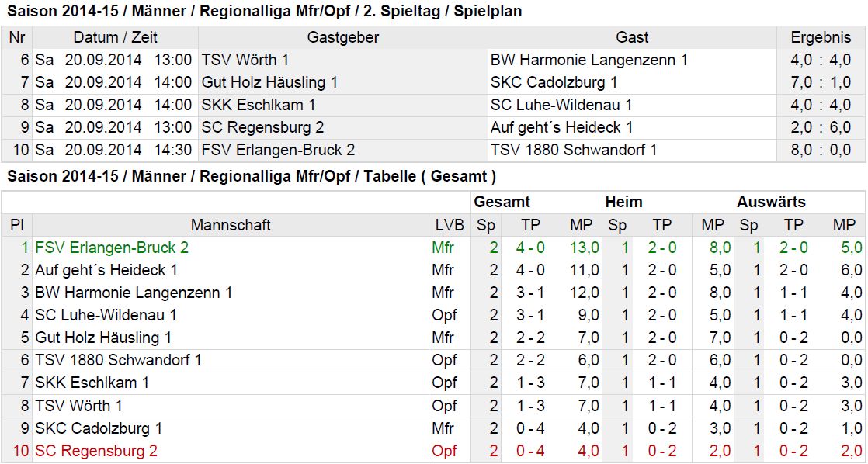The image size is (868, 464).
Task: Click the Mannschaft column header
Action: tap(231, 225)
